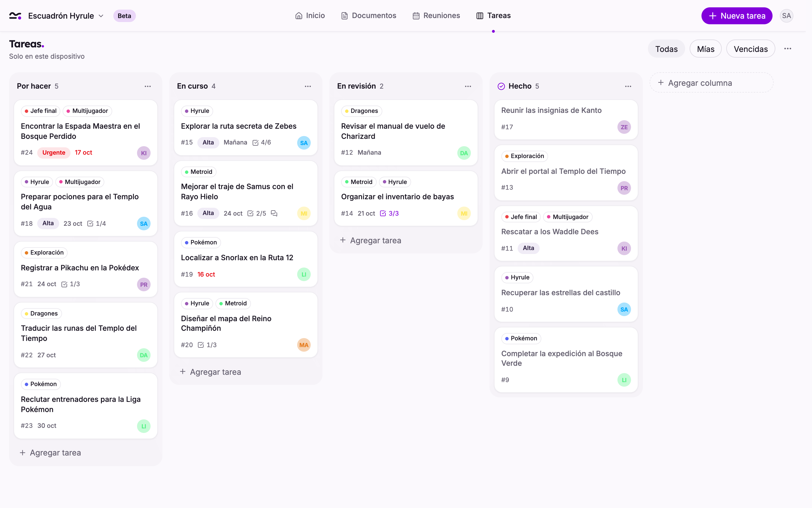812x508 pixels.
Task: Filter tasks by Mías
Action: (x=705, y=49)
